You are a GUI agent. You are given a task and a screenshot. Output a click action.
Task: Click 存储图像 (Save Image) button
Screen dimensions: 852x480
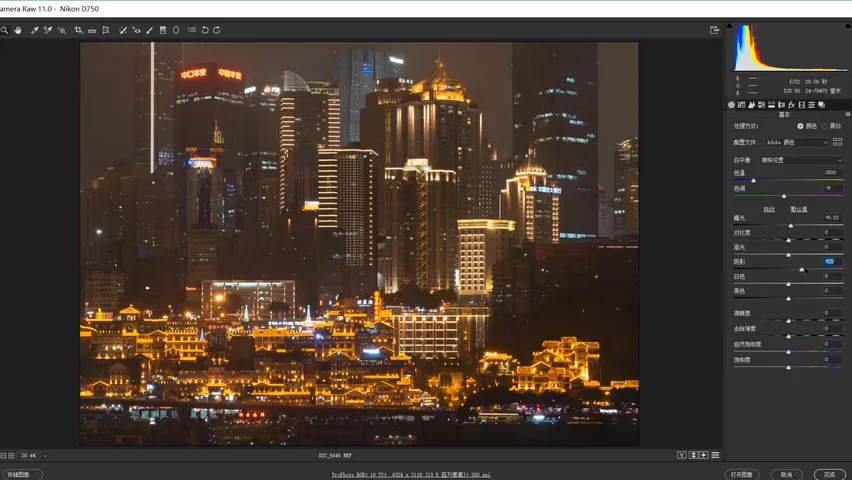[22, 475]
